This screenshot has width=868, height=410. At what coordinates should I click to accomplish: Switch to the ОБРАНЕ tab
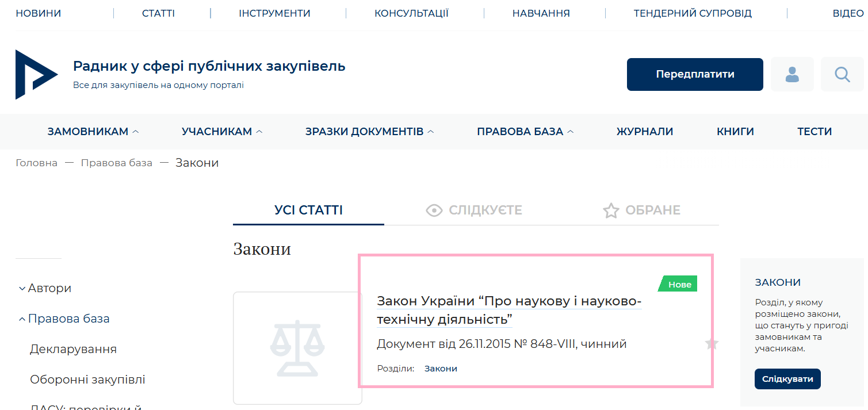pyautogui.click(x=641, y=210)
